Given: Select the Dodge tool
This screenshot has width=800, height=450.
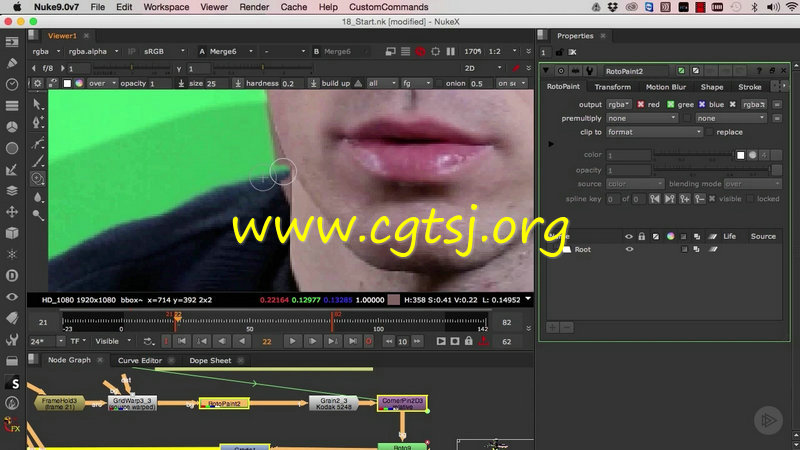Looking at the screenshot, I should [38, 215].
